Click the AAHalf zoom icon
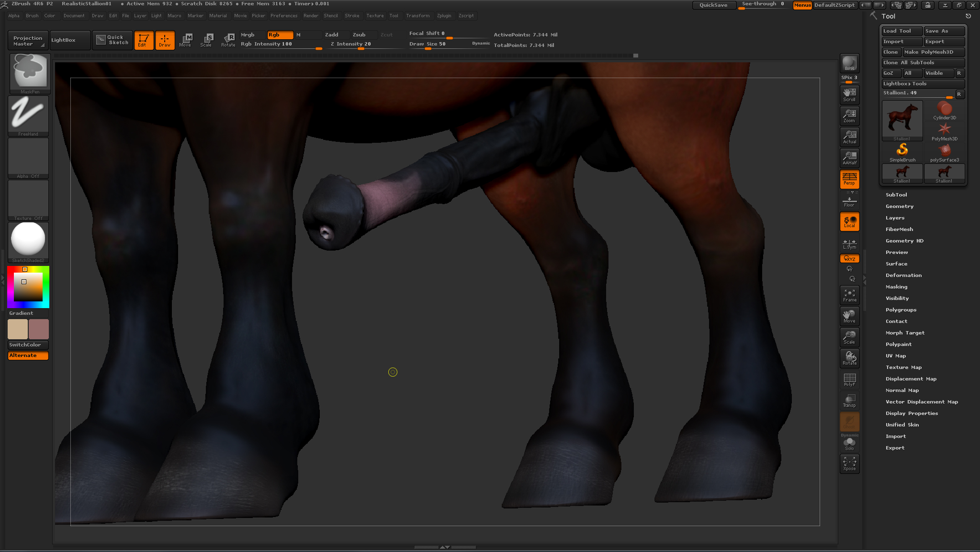 click(849, 158)
